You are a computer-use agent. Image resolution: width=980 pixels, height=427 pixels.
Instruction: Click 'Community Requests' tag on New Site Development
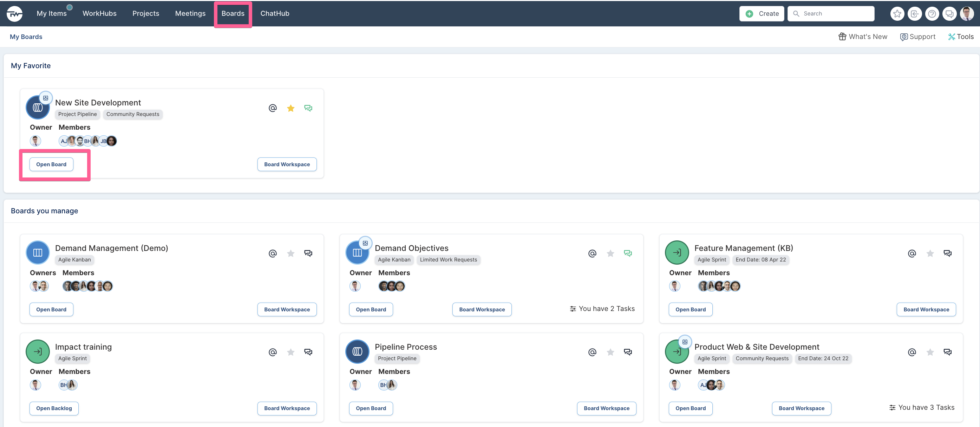[133, 114]
